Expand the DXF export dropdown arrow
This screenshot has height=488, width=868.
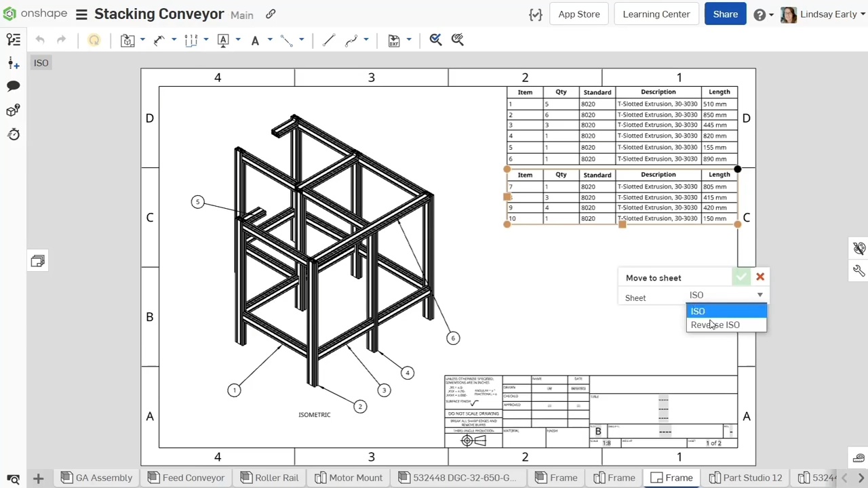click(x=409, y=40)
